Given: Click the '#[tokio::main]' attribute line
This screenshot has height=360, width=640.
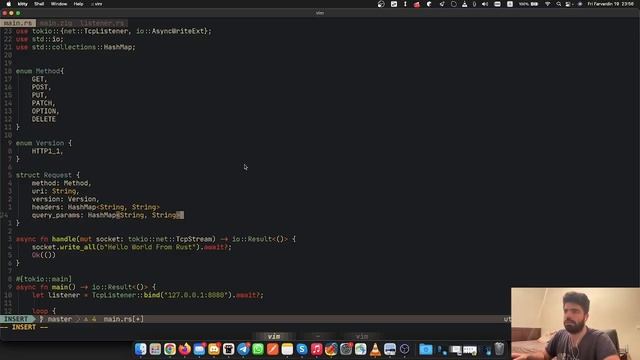Looking at the screenshot, I should click(44, 279).
